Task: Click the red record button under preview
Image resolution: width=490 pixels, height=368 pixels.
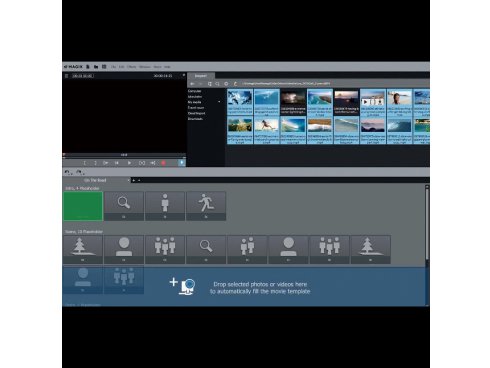Action: pos(163,163)
